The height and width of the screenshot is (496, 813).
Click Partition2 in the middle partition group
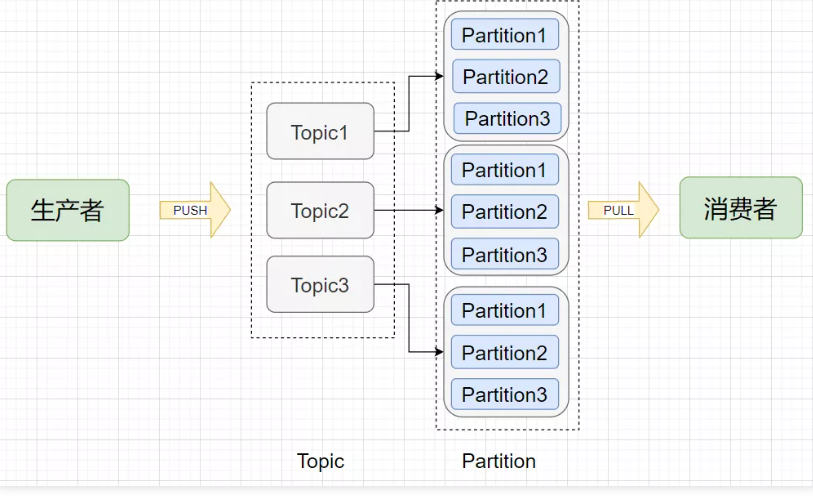tap(505, 212)
